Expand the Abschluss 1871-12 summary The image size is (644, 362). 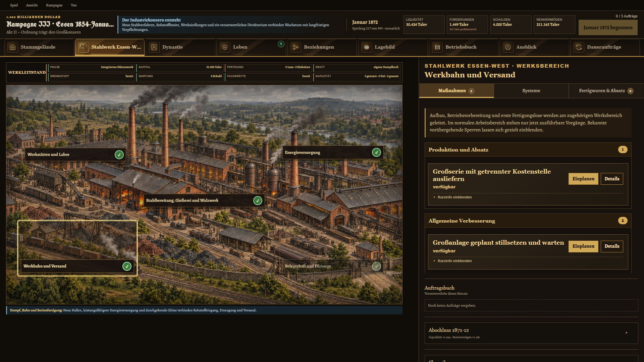(531, 333)
